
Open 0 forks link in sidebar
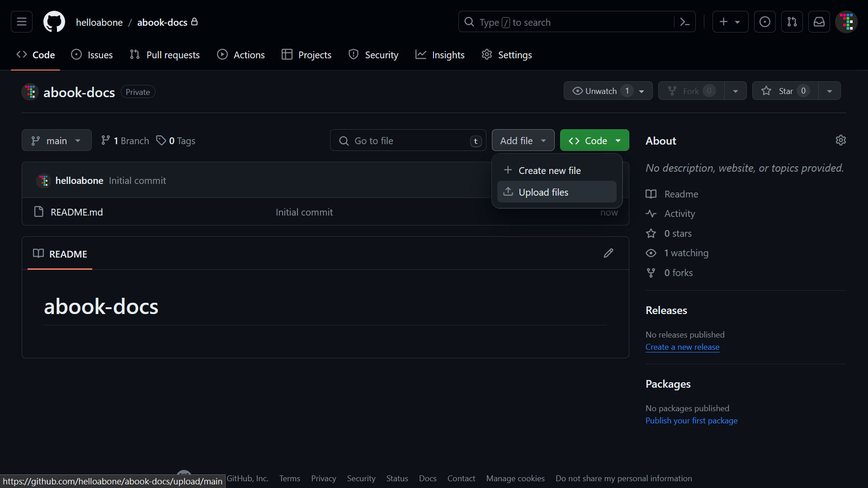click(669, 272)
